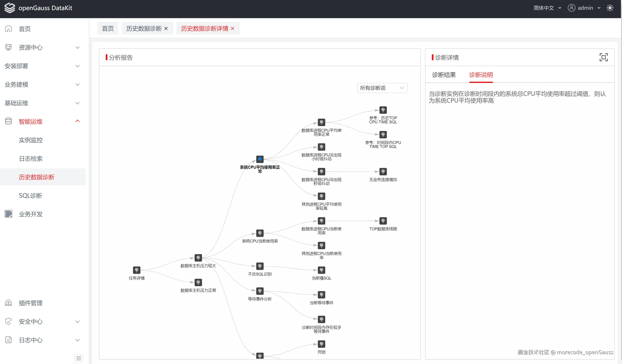Close the 历史数据诊断详情 tab

pyautogui.click(x=233, y=29)
